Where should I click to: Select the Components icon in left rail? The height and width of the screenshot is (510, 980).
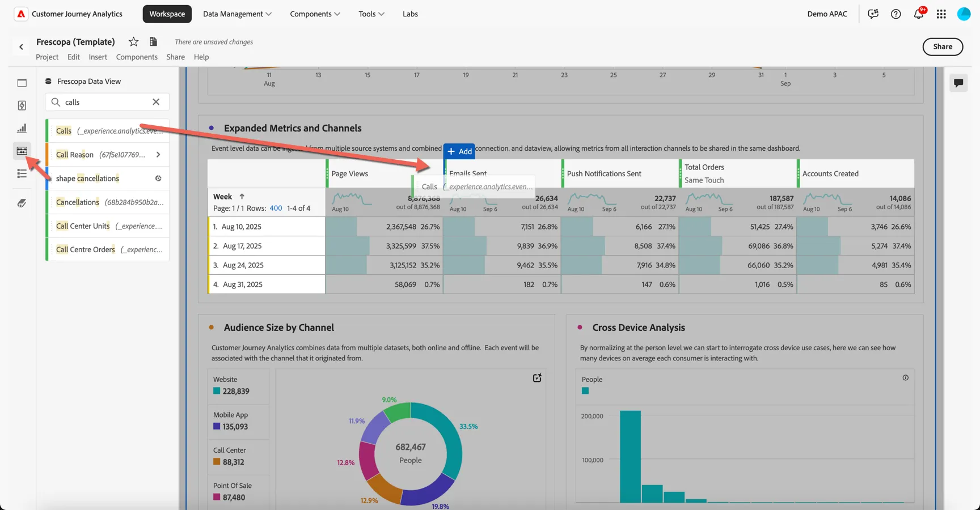click(22, 151)
